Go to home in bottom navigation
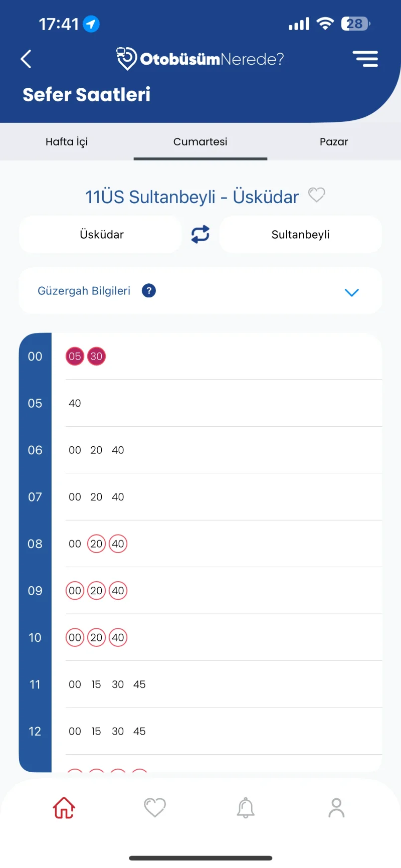 64,808
